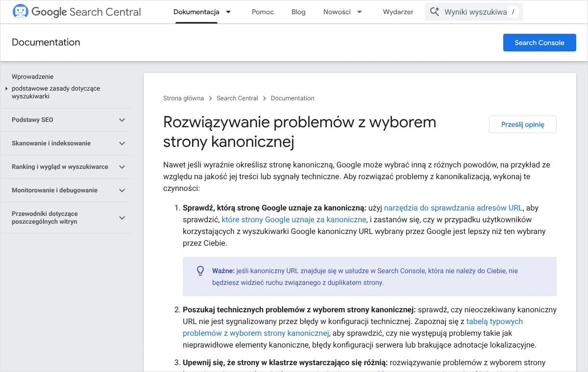
Task: Click the Search Console button
Action: pos(539,43)
